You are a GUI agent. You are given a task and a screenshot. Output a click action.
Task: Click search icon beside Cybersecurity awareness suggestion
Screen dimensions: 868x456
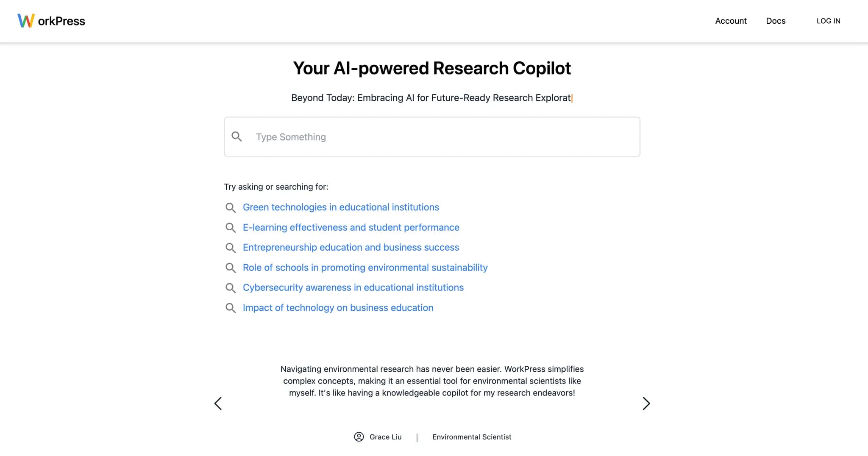coord(231,288)
